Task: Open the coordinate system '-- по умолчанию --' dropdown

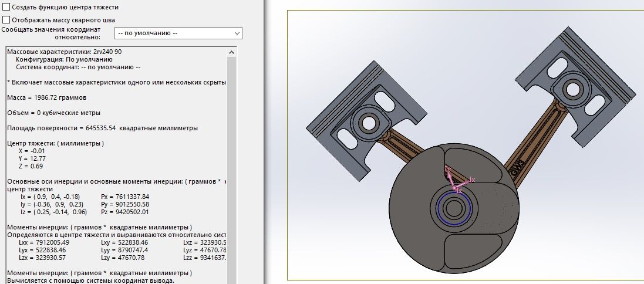Action: (x=178, y=33)
